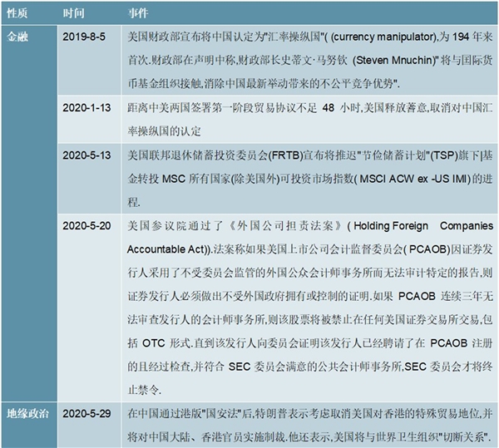The width and height of the screenshot is (499, 448).
Task: Click the text 'currency manipulator'
Action: coord(383,37)
